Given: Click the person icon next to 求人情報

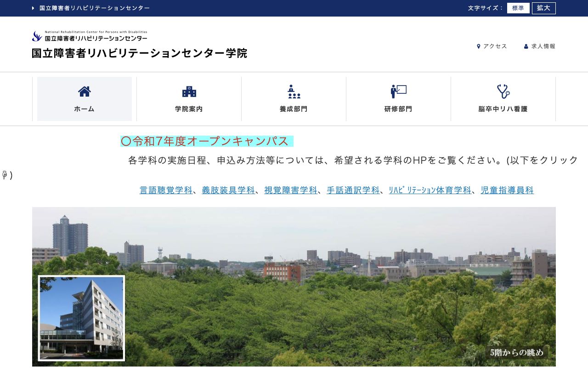Looking at the screenshot, I should pos(526,46).
